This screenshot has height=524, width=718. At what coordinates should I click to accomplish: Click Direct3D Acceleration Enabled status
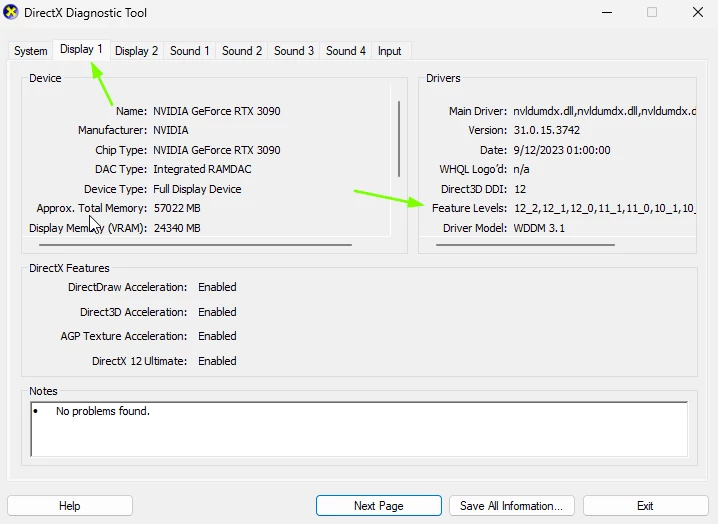tap(217, 312)
